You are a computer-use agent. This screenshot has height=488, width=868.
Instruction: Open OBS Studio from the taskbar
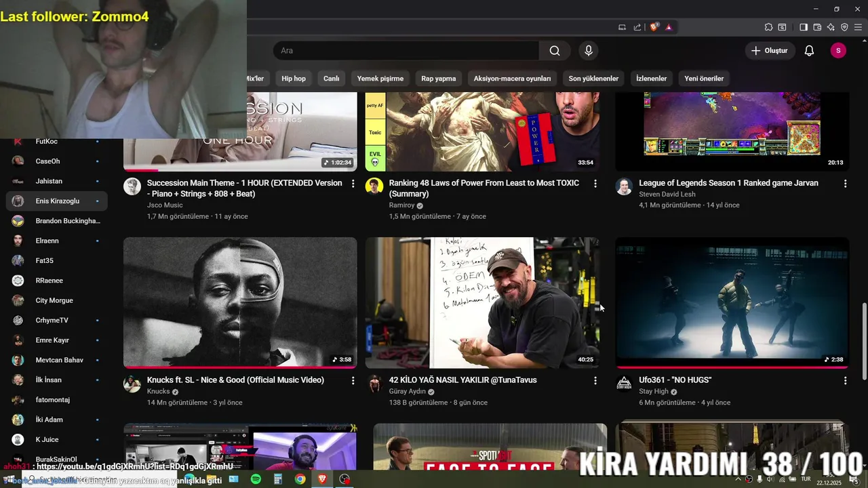tap(344, 479)
